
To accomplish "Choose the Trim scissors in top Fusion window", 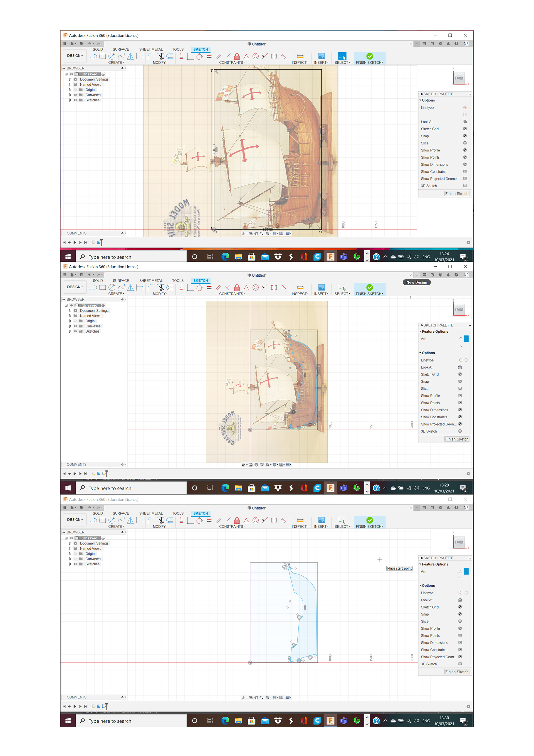I will pos(161,56).
